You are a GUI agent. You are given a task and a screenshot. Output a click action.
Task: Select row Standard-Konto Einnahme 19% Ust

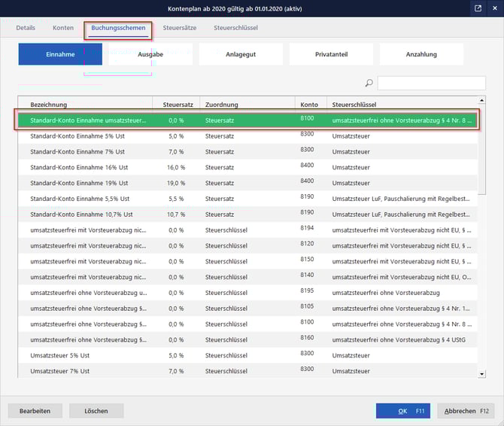click(247, 183)
